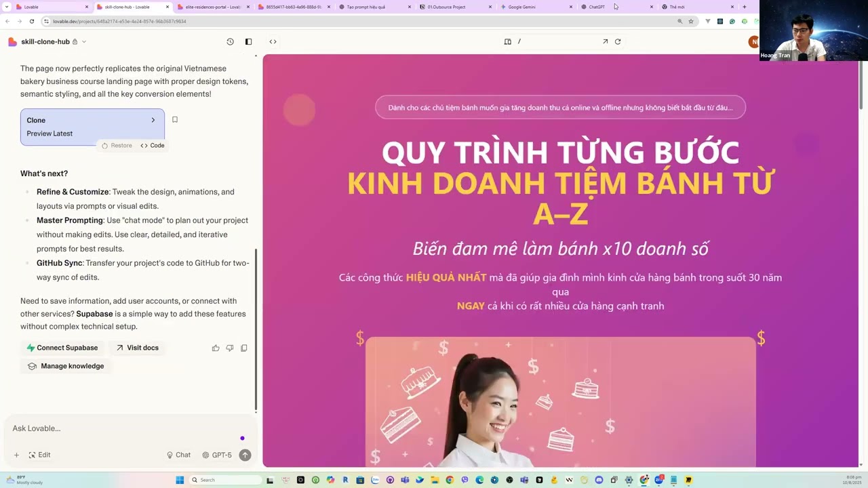Toggle Chat mode
The image size is (868, 488).
click(179, 455)
